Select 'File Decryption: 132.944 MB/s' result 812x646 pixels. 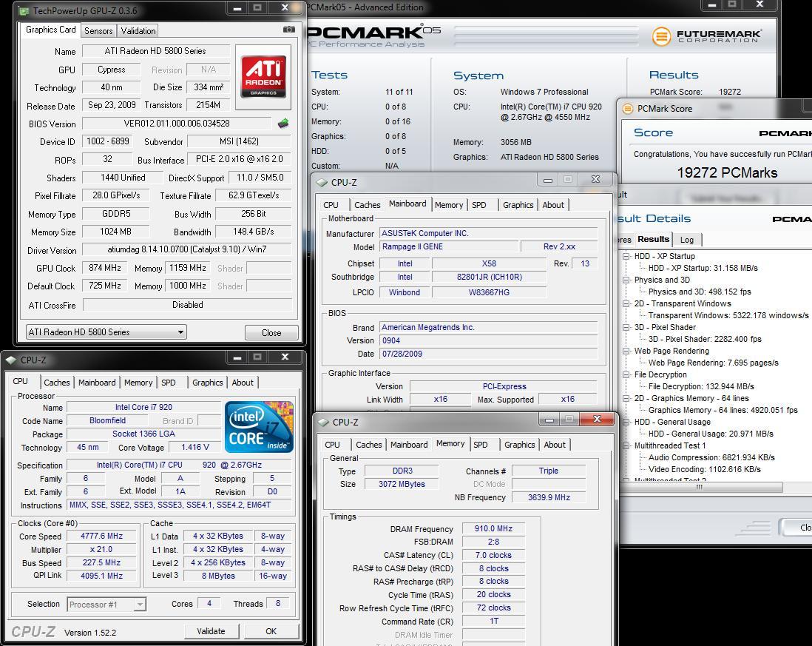pyautogui.click(x=700, y=386)
